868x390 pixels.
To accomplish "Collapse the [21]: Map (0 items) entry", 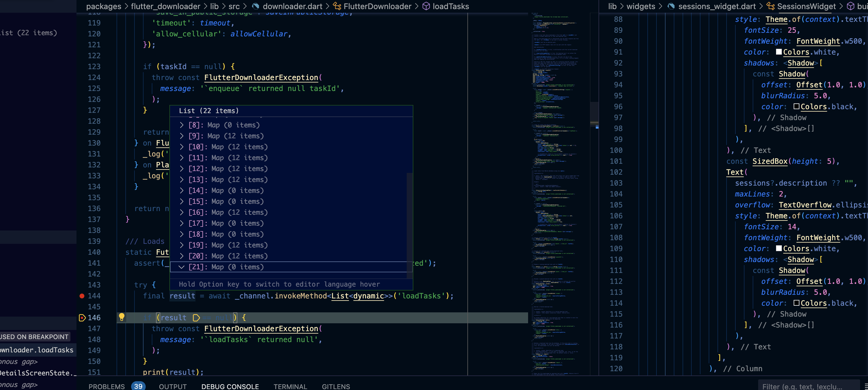I will (x=182, y=267).
